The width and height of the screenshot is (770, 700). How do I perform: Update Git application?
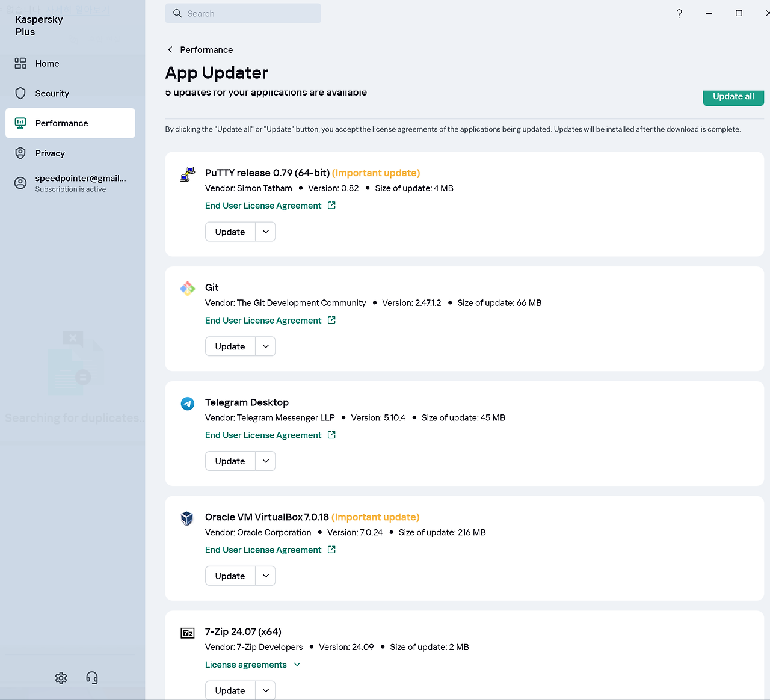coord(230,346)
